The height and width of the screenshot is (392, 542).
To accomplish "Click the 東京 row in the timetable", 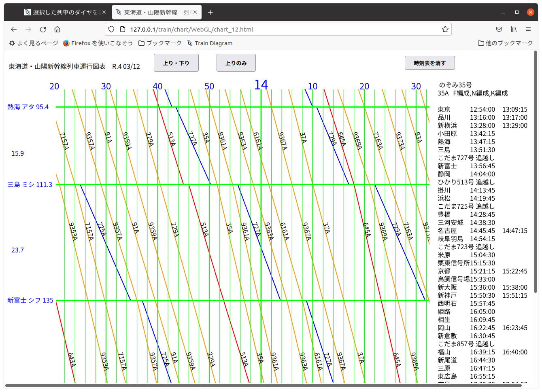I will pos(482,109).
